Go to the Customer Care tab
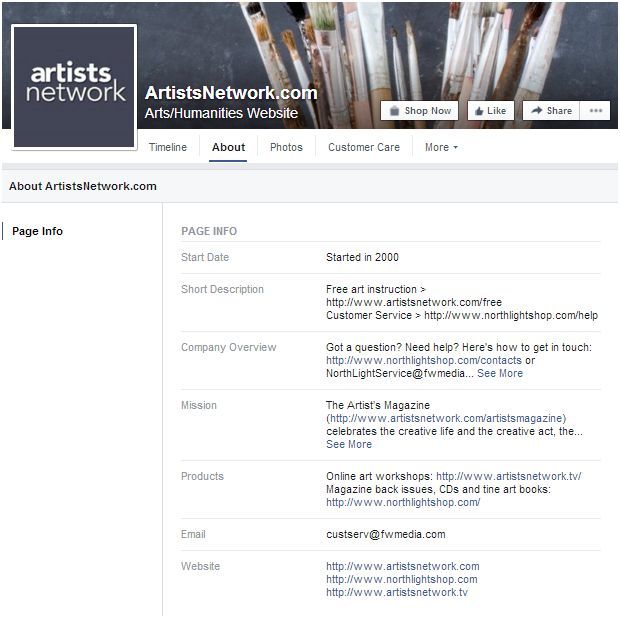 click(363, 147)
